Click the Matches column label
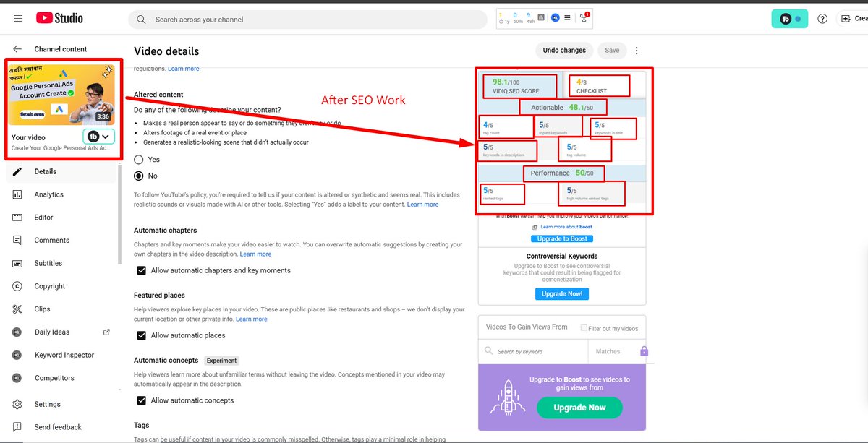868x443 pixels. [608, 352]
